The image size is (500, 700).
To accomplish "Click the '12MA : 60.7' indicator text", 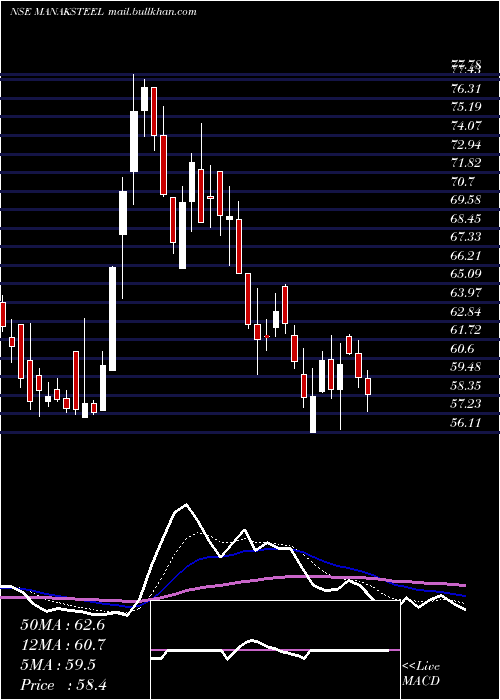I will (x=63, y=645).
